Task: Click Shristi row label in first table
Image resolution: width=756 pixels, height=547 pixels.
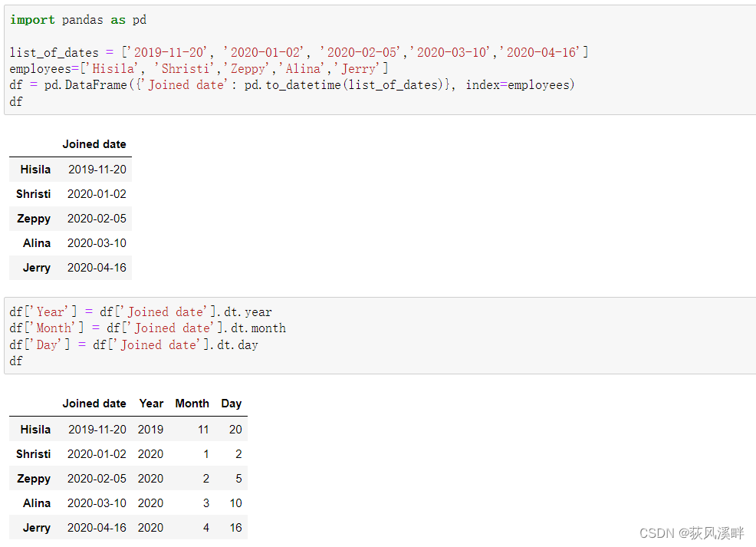Action: (33, 194)
